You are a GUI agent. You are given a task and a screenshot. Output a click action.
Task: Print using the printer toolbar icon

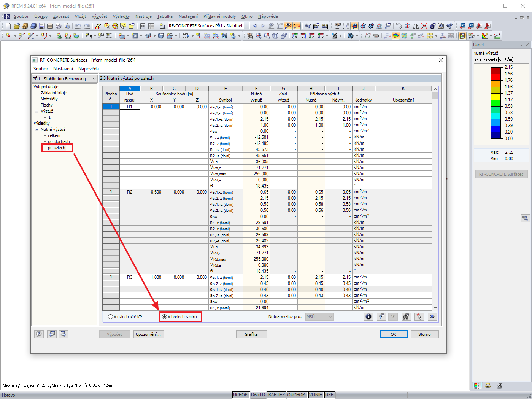58,26
